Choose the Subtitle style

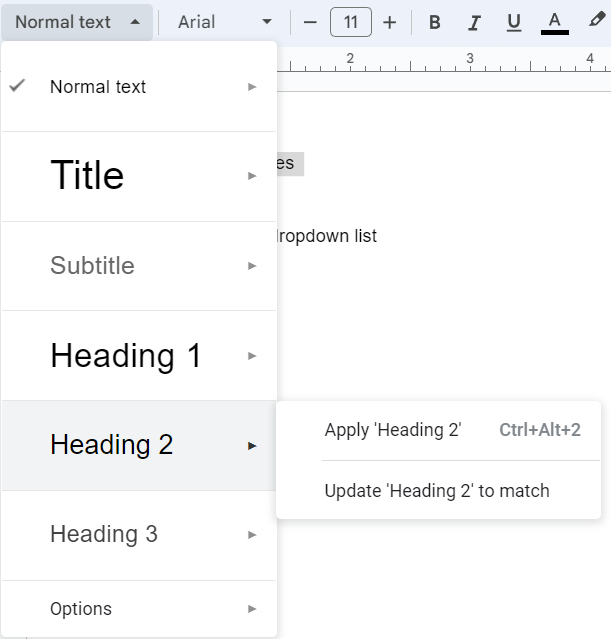(x=139, y=266)
